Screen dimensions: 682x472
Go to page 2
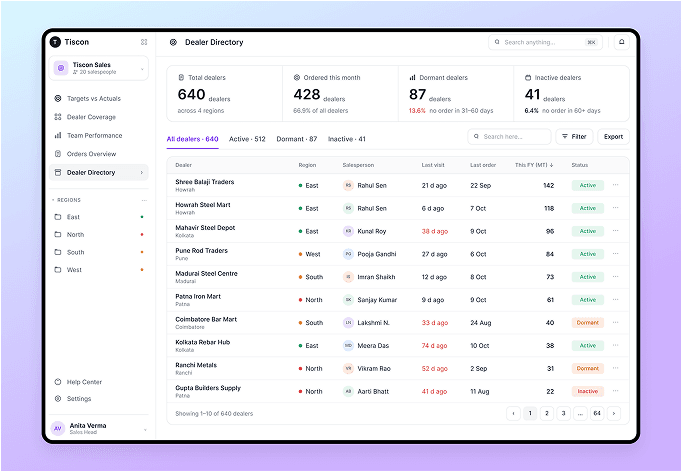547,413
